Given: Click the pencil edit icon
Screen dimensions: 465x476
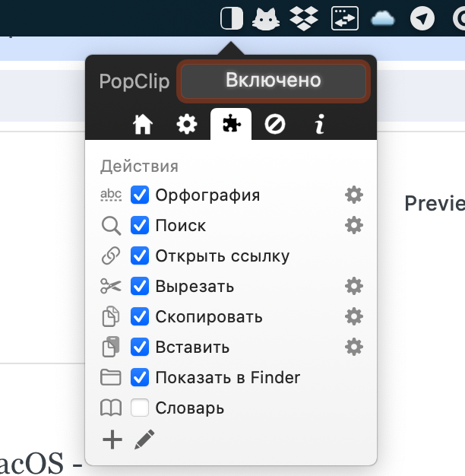Looking at the screenshot, I should (x=144, y=440).
